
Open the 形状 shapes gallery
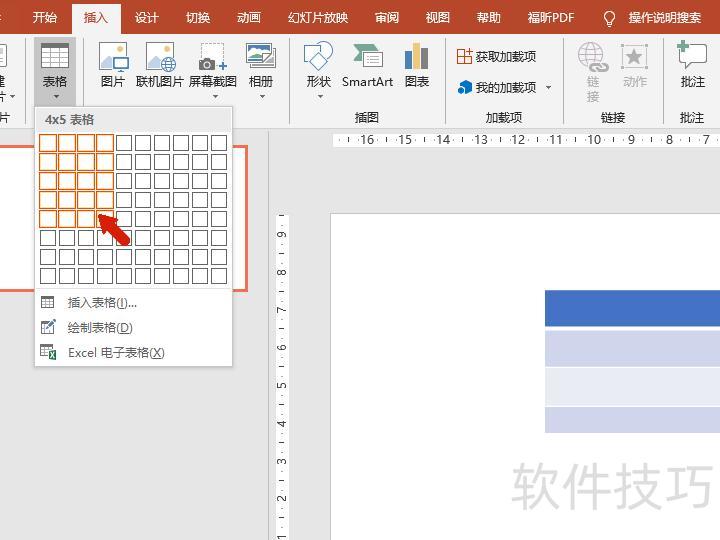click(318, 56)
